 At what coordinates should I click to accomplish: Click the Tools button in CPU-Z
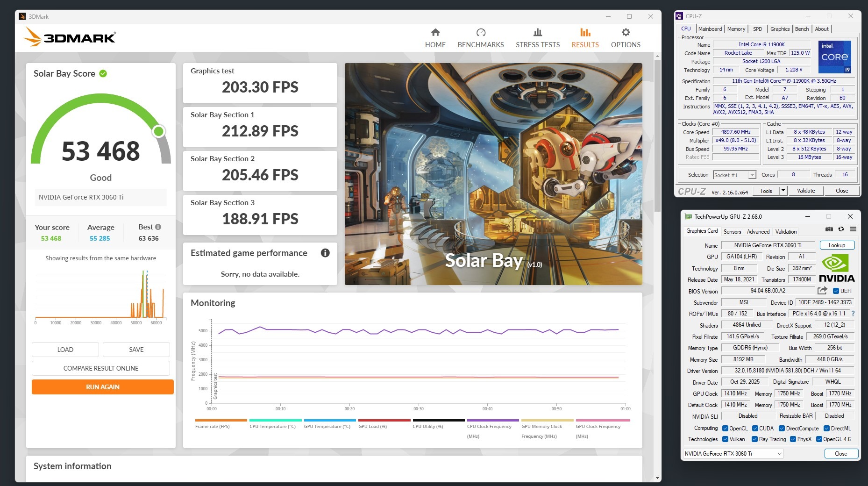point(766,191)
